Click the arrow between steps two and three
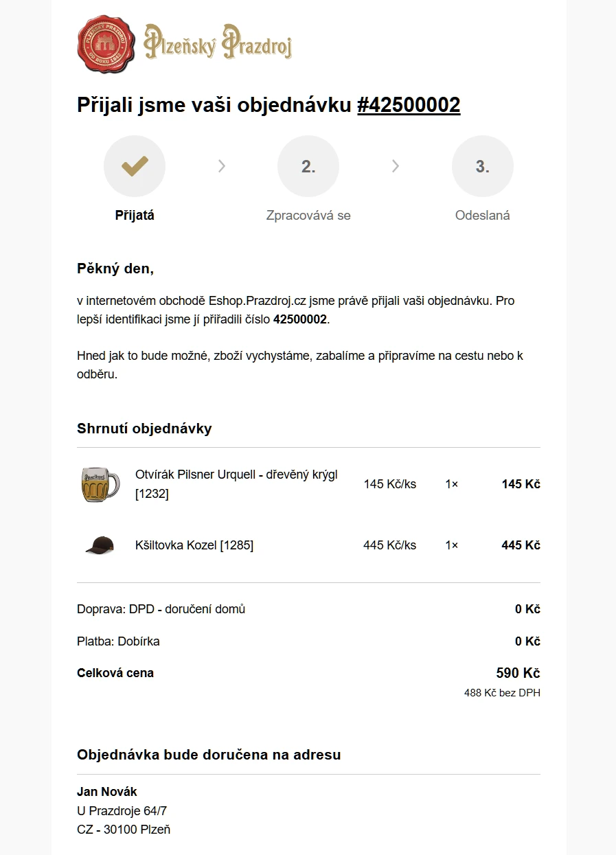This screenshot has width=616, height=855. [396, 166]
